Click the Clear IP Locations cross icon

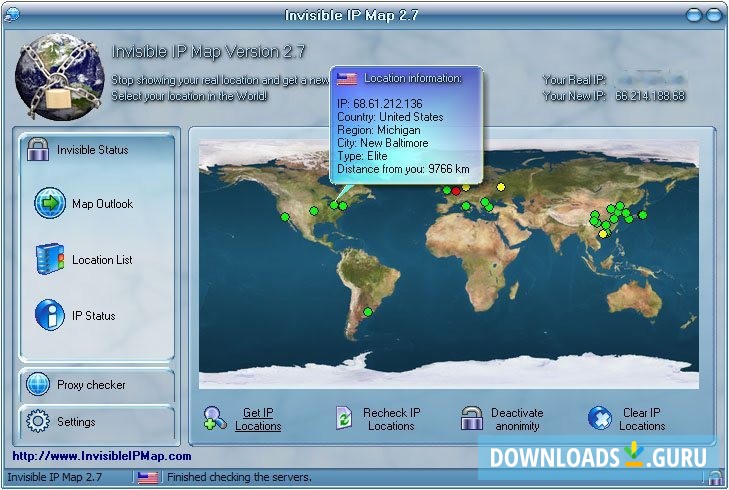click(600, 417)
